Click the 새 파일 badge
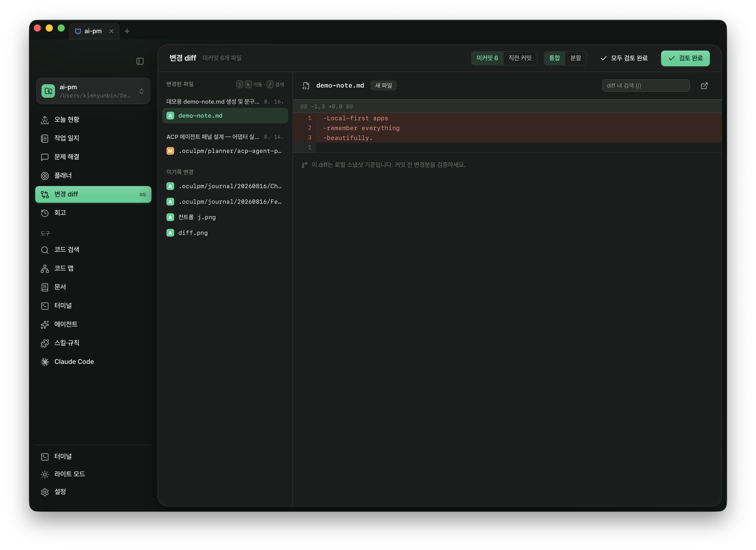 (x=383, y=86)
